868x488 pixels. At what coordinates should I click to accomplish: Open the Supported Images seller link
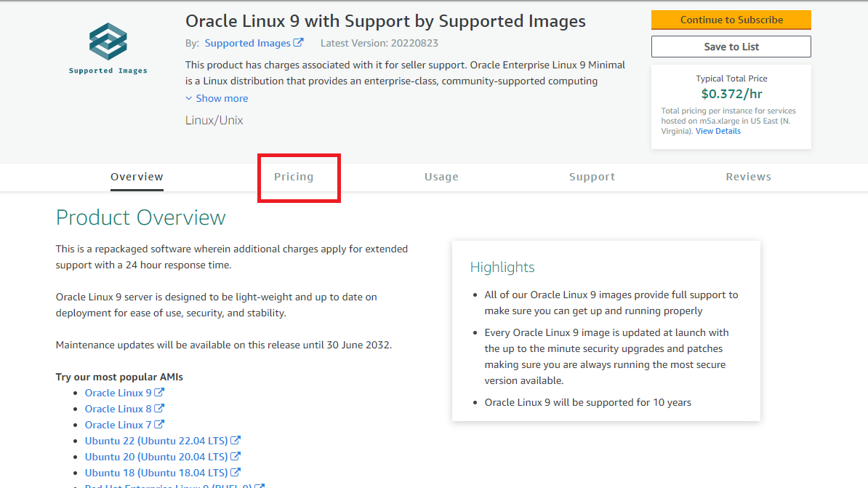pos(247,43)
